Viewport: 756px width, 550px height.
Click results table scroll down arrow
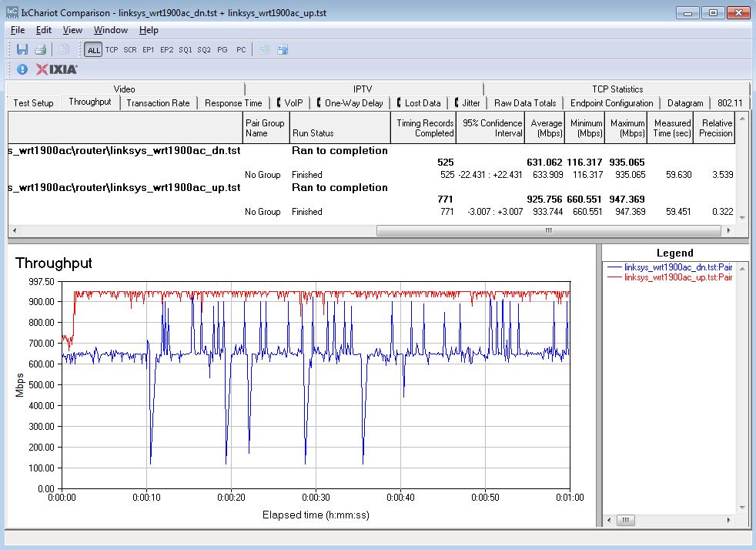[742, 218]
